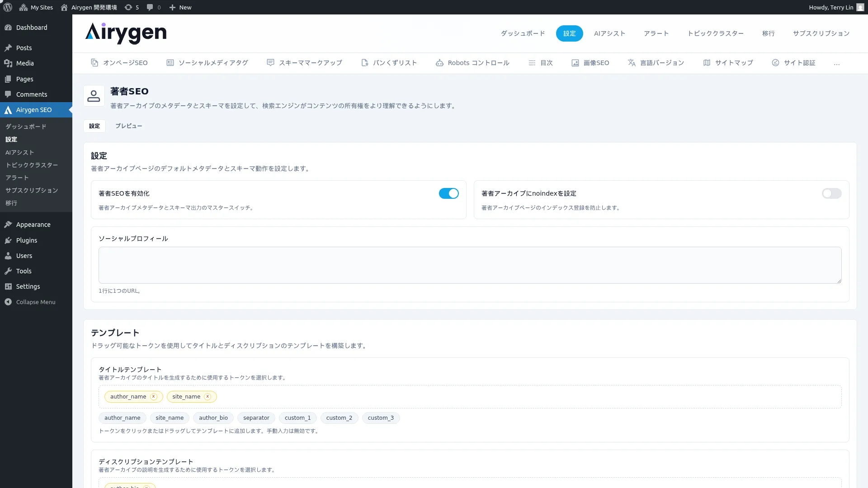868x488 pixels.
Task: Open the ダッシュボード top navigation tab
Action: [523, 33]
